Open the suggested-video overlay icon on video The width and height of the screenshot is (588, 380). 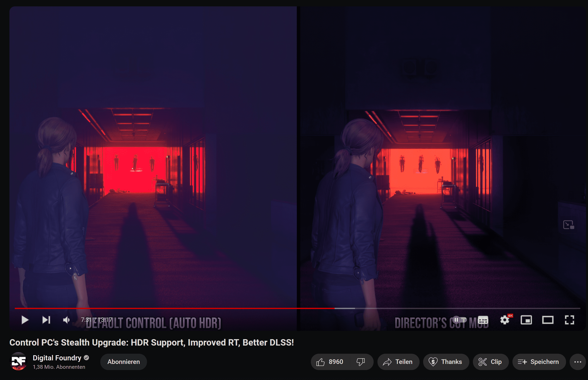coord(568,225)
